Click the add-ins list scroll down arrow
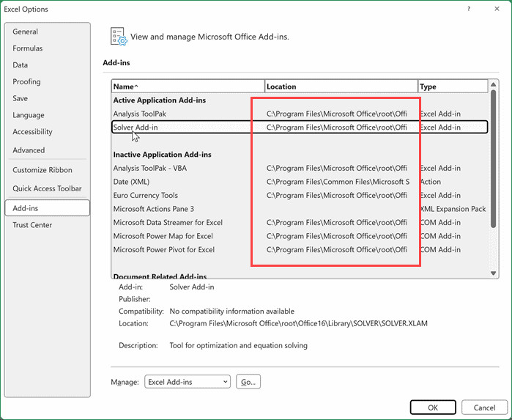This screenshot has height=420, width=512. [494, 273]
